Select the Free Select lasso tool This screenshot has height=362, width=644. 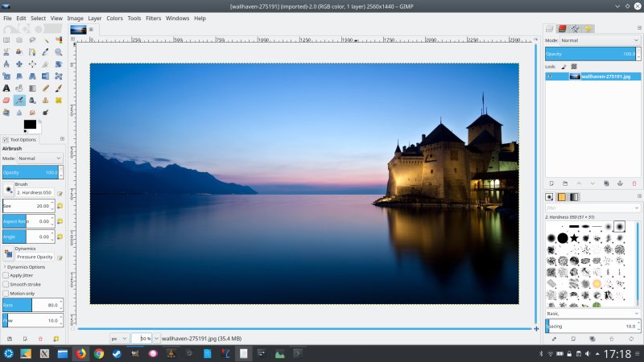[32, 40]
